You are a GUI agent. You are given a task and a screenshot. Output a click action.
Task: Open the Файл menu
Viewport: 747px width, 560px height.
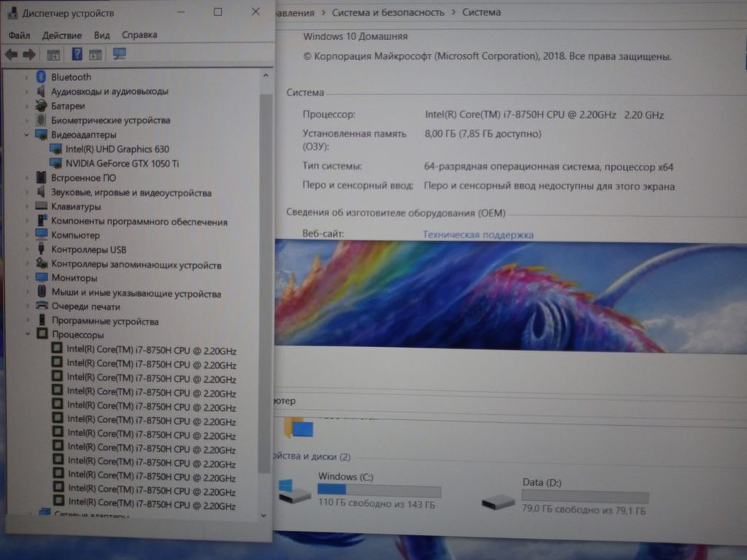19,35
